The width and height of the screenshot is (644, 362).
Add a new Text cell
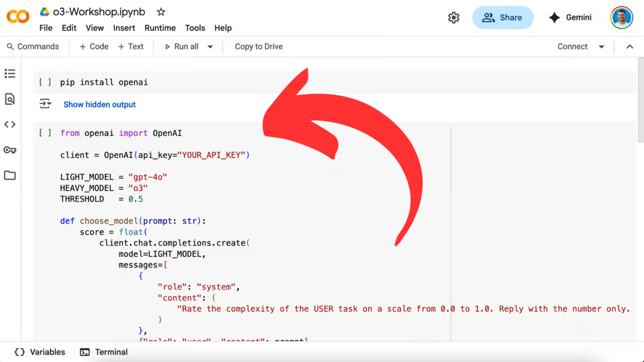click(x=131, y=46)
